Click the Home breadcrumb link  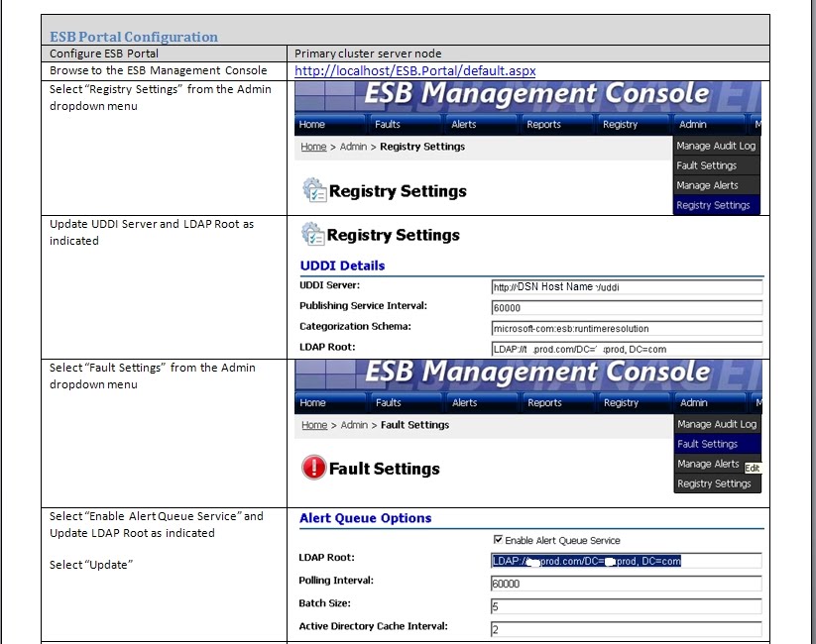(313, 147)
